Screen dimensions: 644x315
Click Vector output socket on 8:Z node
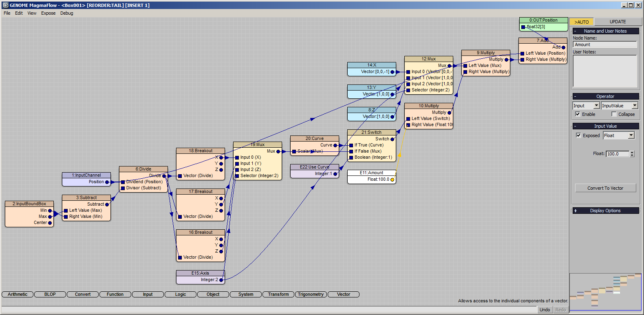(x=393, y=117)
